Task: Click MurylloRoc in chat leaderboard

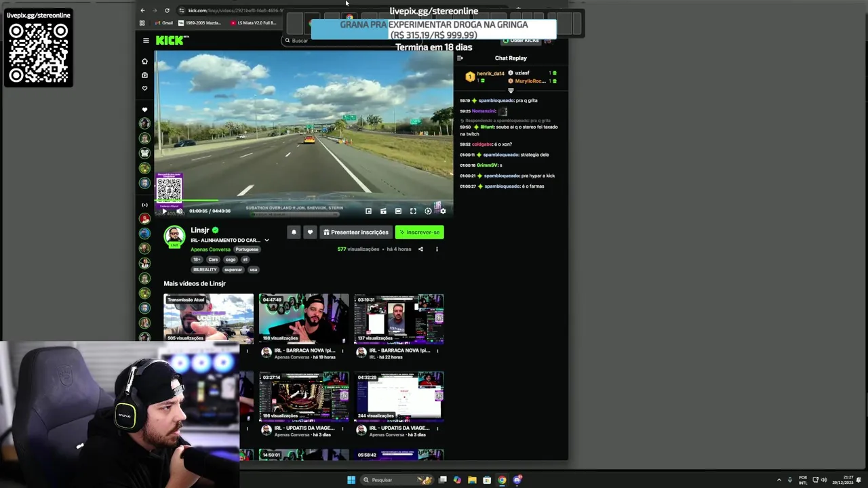Action: click(530, 81)
